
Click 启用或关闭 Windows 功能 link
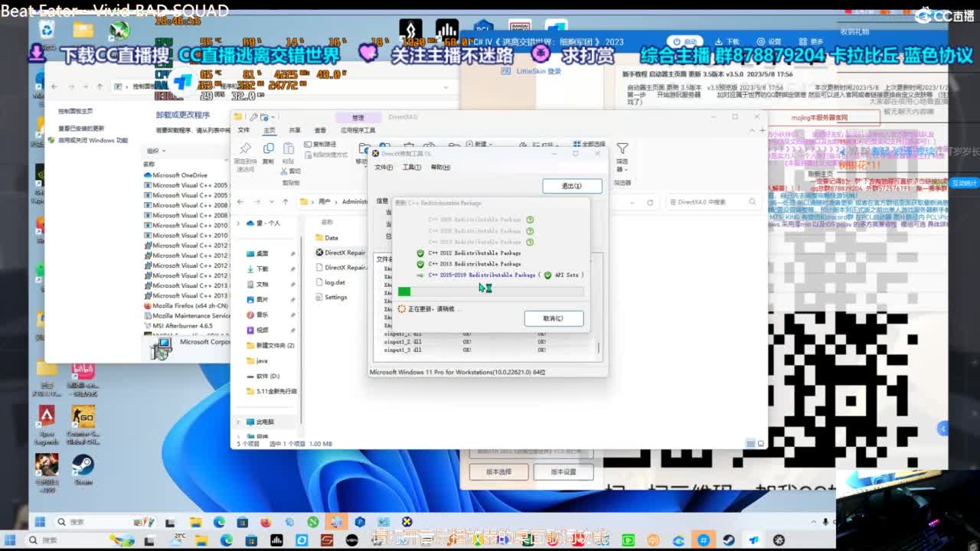(x=93, y=140)
